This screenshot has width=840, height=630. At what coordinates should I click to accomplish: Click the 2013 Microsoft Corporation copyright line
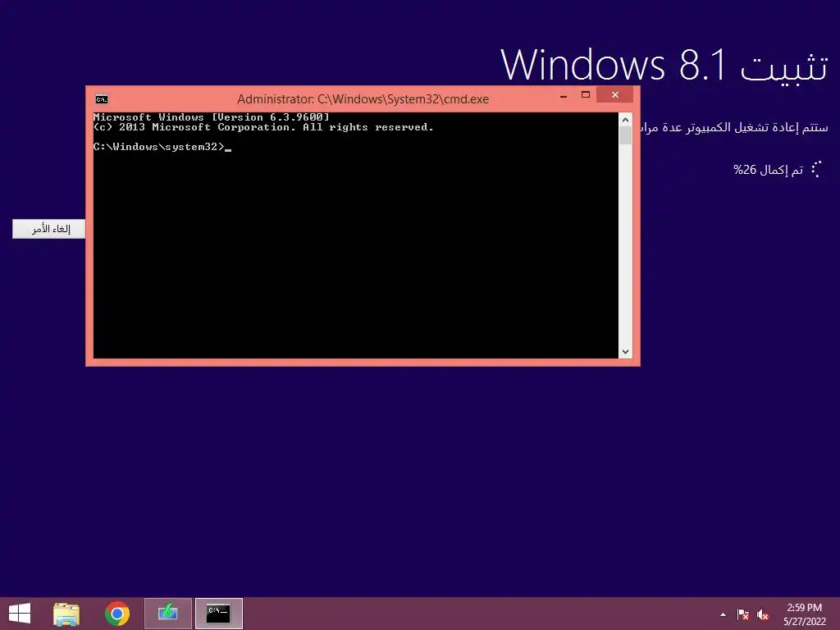click(x=263, y=127)
